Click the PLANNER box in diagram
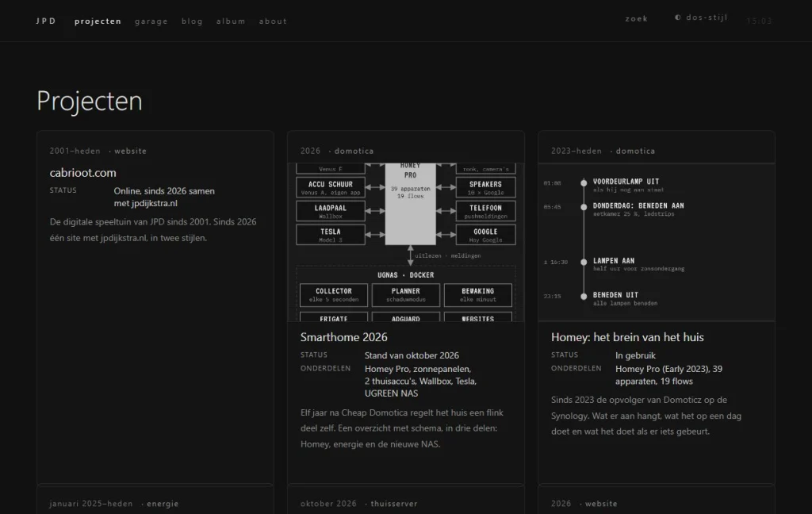 (x=406, y=295)
